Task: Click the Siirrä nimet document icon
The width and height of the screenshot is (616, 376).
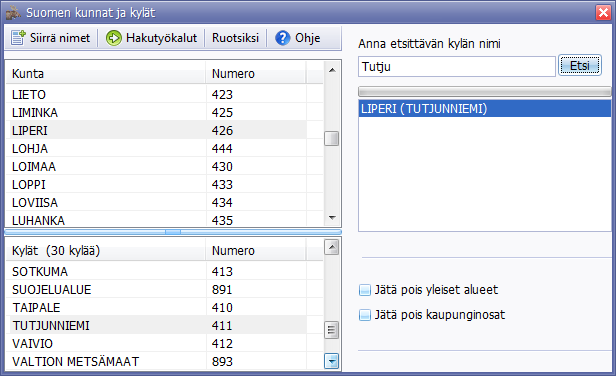Action: 18,38
